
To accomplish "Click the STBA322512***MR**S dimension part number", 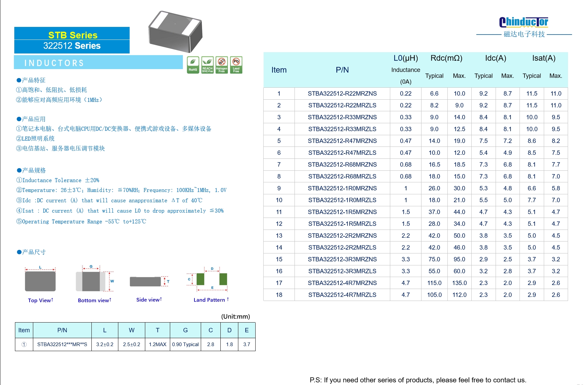I will point(62,344).
